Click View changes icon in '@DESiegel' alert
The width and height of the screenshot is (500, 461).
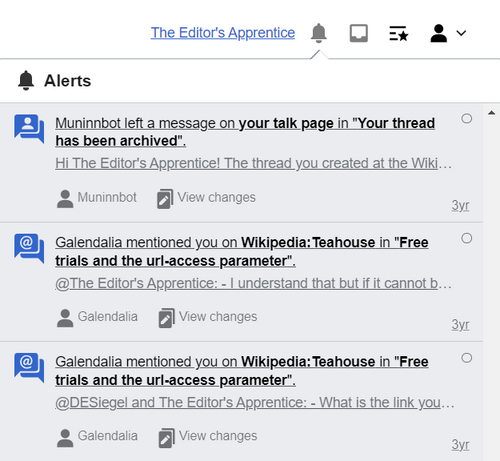[166, 438]
